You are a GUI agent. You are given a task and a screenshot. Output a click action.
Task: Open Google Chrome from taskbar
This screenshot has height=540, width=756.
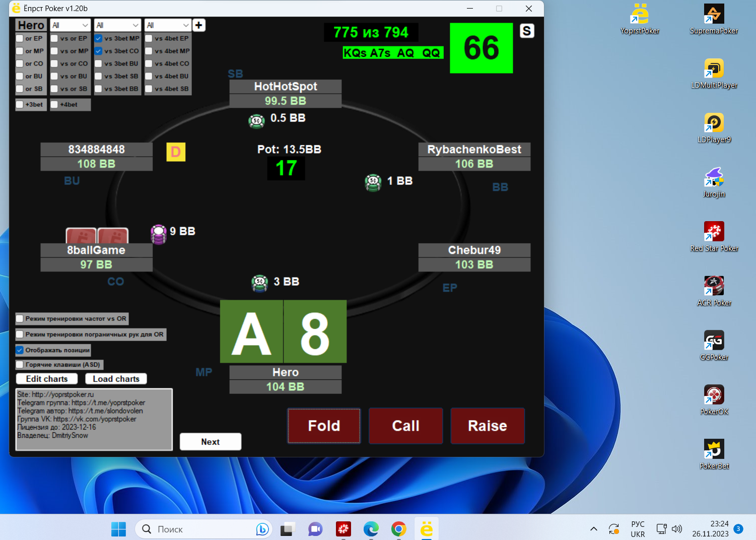(399, 529)
